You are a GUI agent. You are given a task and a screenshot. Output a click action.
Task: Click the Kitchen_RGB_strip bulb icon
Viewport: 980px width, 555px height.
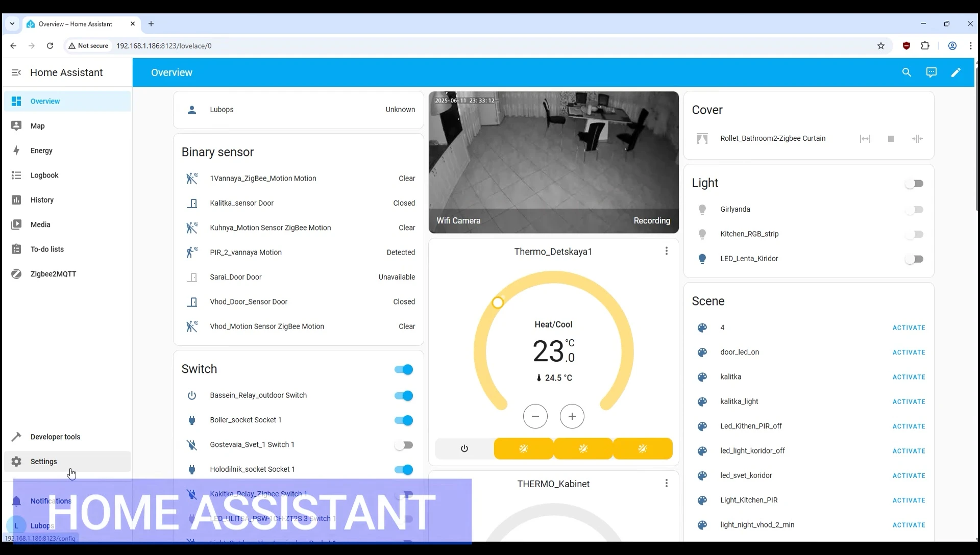pos(702,234)
